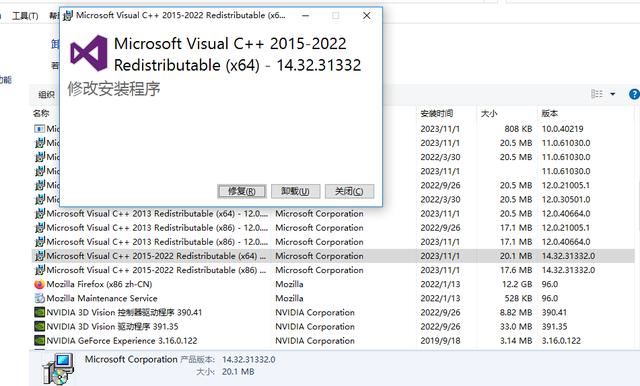The width and height of the screenshot is (640, 386).
Task: Open the view options dropdown arrow
Action: pyautogui.click(x=613, y=94)
